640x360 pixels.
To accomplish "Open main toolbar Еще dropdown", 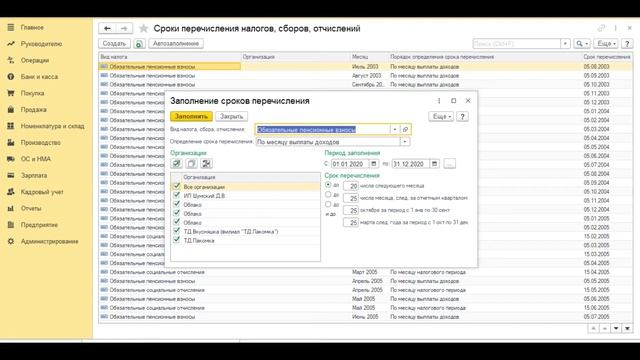I will [607, 44].
